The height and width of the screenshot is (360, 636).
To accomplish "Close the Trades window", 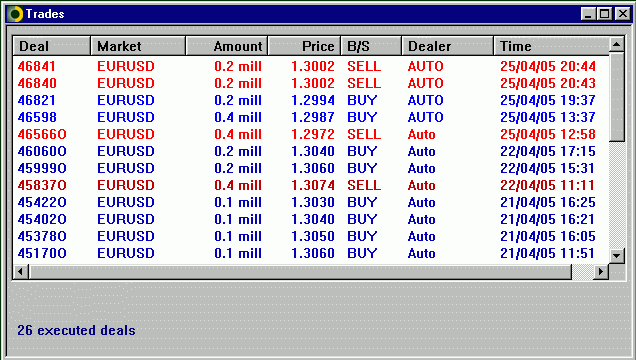I will coord(622,14).
